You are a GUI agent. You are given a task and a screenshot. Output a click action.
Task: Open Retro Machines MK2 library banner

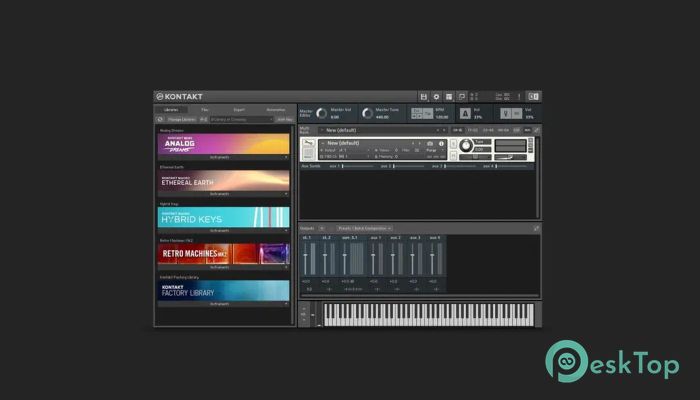tap(223, 254)
